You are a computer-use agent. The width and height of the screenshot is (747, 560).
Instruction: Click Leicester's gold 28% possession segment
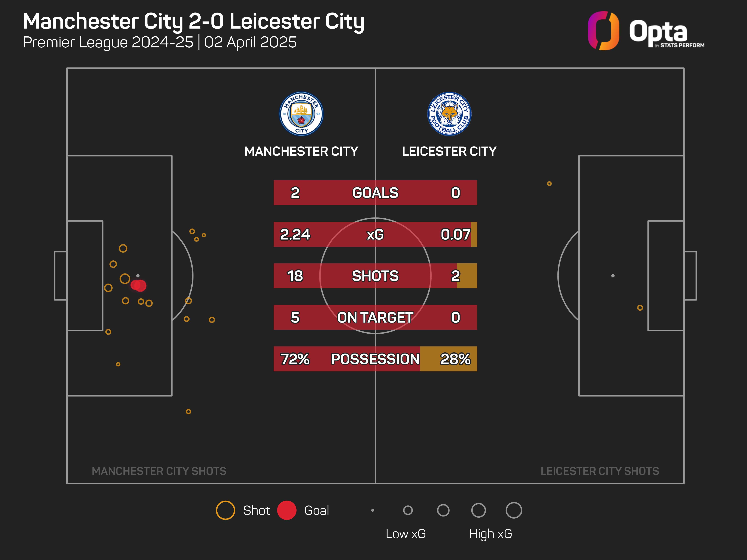coord(448,359)
